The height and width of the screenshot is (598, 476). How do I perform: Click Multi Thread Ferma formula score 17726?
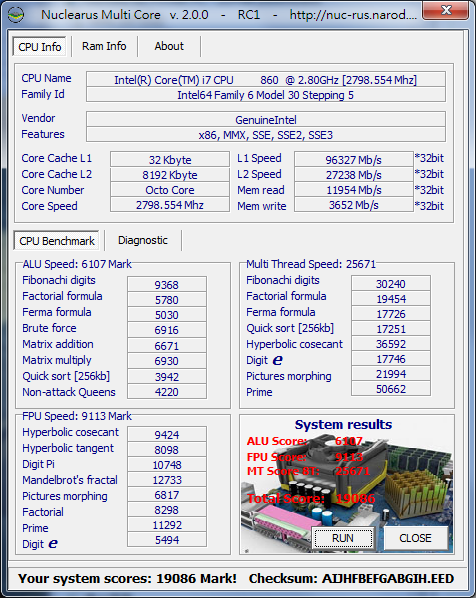coord(391,314)
